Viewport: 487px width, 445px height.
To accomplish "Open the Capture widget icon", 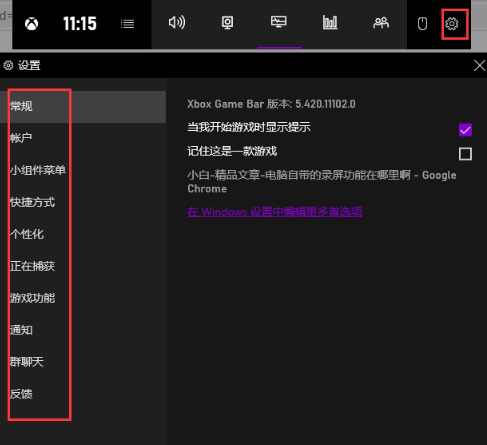I will pyautogui.click(x=228, y=23).
